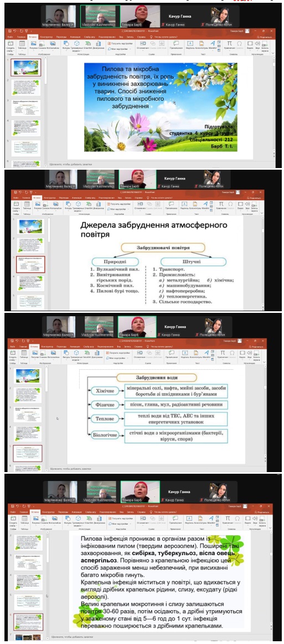Click Фигуры icon above the Забруднення води slide
This screenshot has height=644, width=284.
pos(65,353)
